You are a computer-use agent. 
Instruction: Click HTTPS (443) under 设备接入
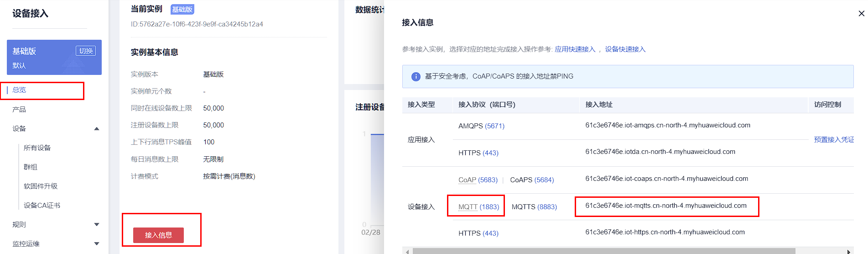point(478,233)
